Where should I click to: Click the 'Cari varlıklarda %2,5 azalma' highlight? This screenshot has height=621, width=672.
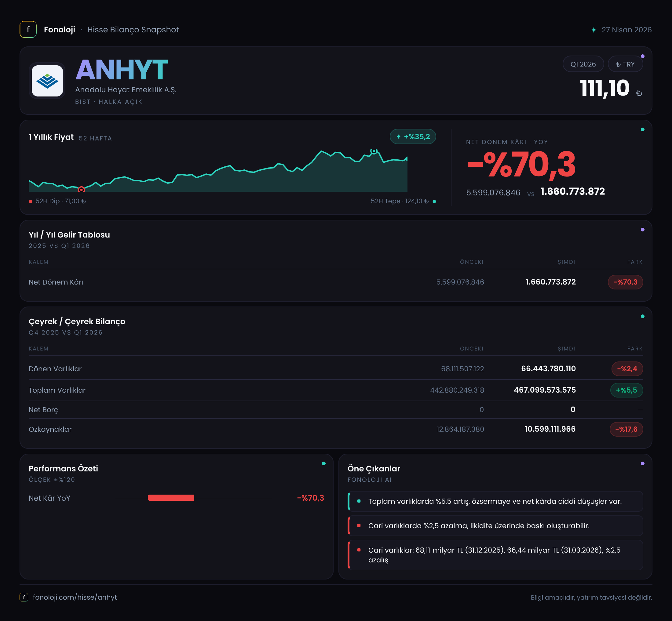pyautogui.click(x=495, y=525)
